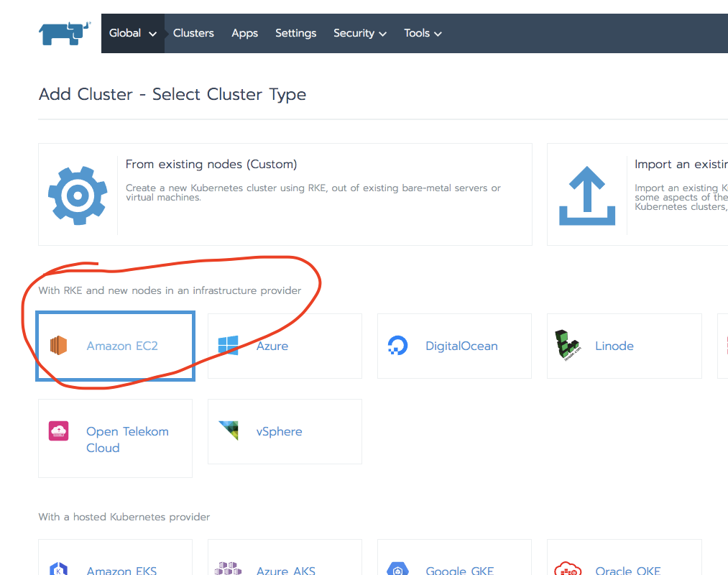Image resolution: width=728 pixels, height=575 pixels.
Task: Click the upload arrow import icon
Action: tap(587, 195)
